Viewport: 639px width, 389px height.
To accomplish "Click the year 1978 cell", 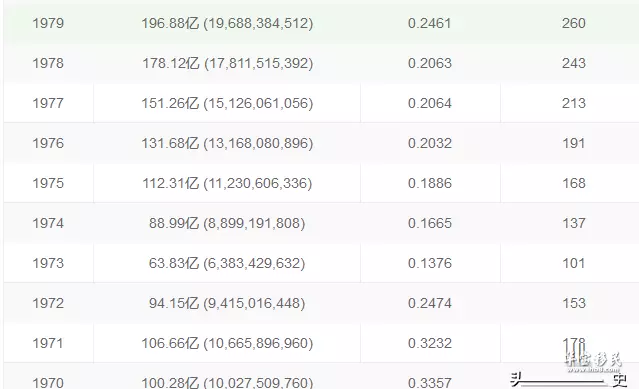I will (x=48, y=63).
